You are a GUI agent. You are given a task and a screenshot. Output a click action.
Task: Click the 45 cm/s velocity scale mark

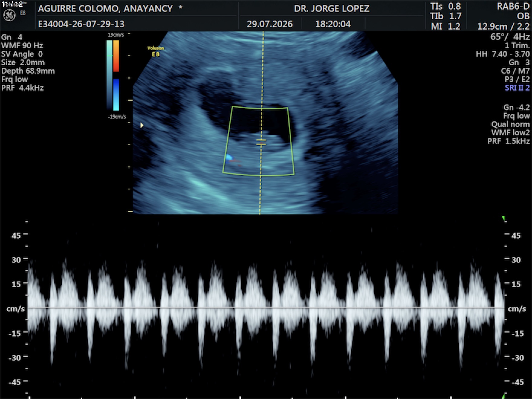(x=16, y=235)
